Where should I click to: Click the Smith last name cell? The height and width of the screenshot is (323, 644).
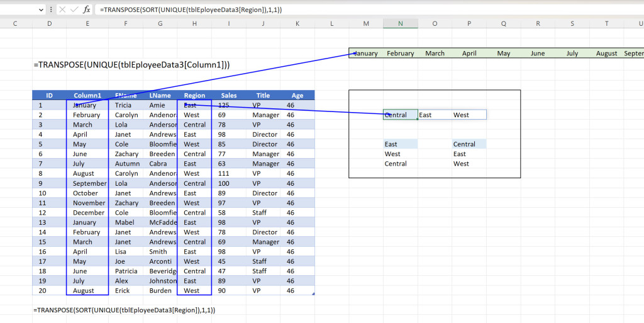160,251
